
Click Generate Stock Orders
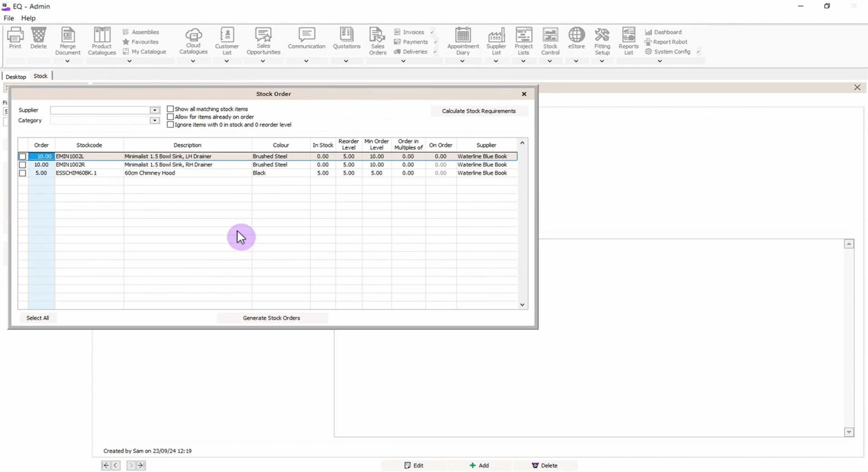pyautogui.click(x=271, y=318)
